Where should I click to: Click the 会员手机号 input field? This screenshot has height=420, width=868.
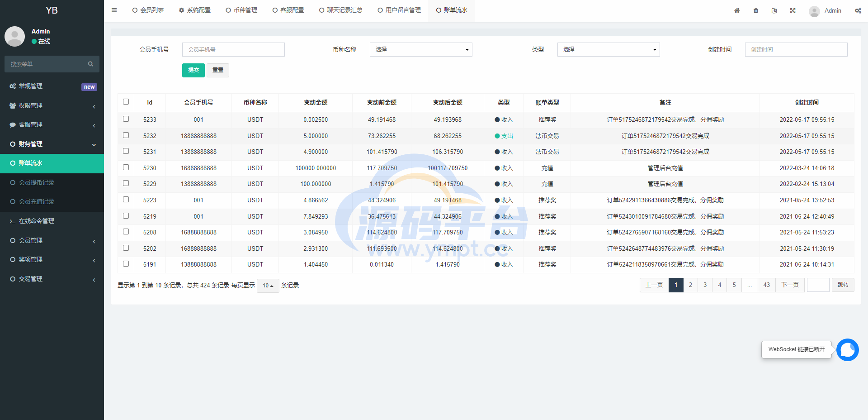[233, 49]
